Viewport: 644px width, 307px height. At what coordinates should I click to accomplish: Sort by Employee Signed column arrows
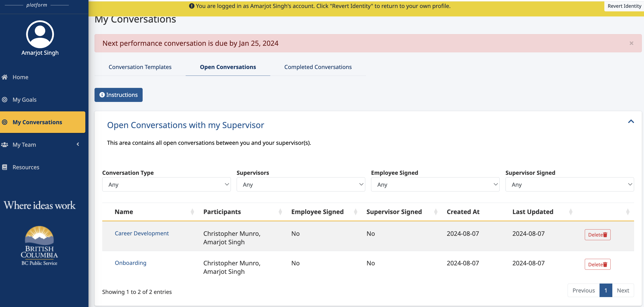pos(356,212)
